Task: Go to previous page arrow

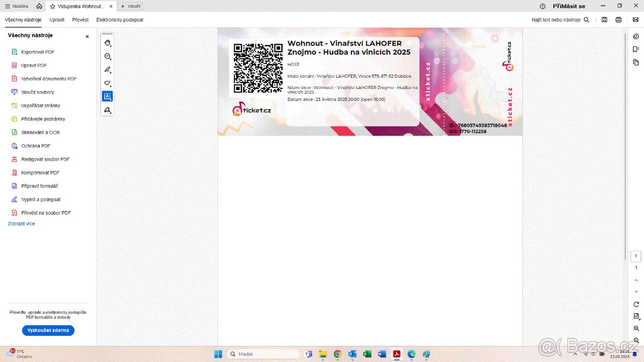Action: [636, 279]
